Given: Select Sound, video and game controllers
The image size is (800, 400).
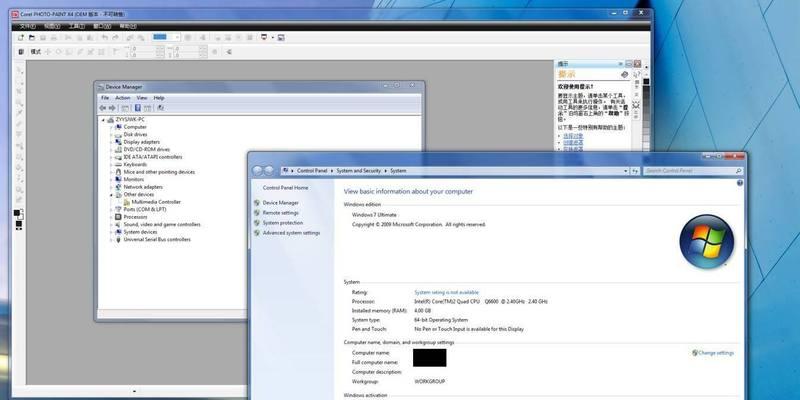Looking at the screenshot, I should coord(162,224).
